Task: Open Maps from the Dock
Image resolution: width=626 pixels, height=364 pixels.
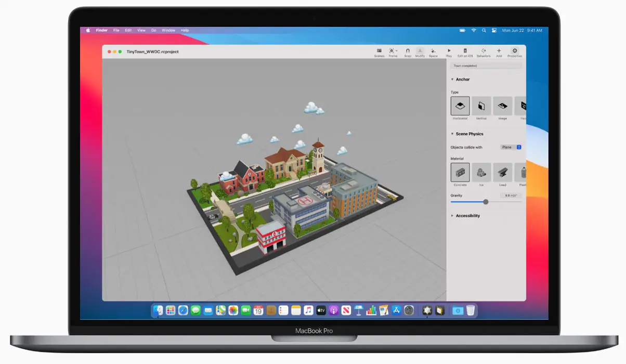Action: (x=221, y=310)
